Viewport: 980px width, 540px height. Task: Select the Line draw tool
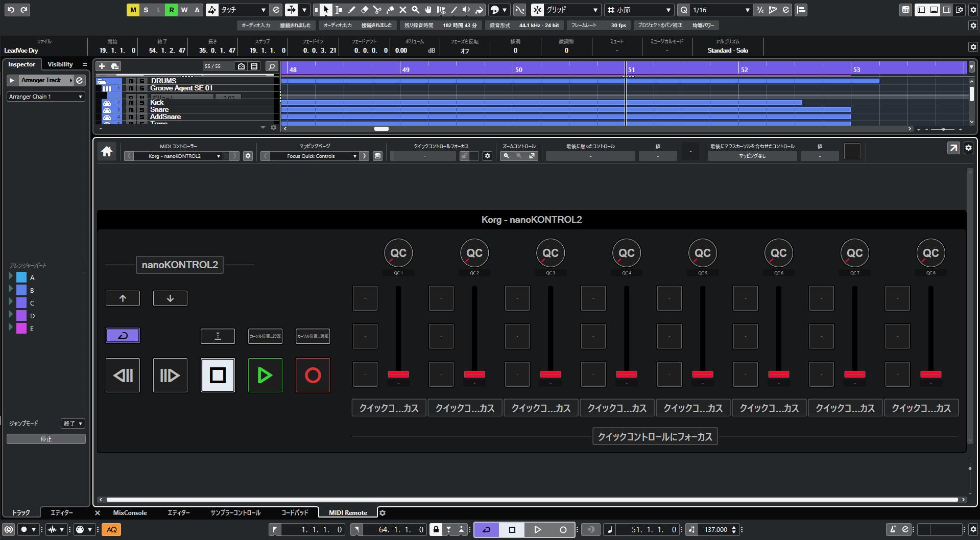click(454, 10)
